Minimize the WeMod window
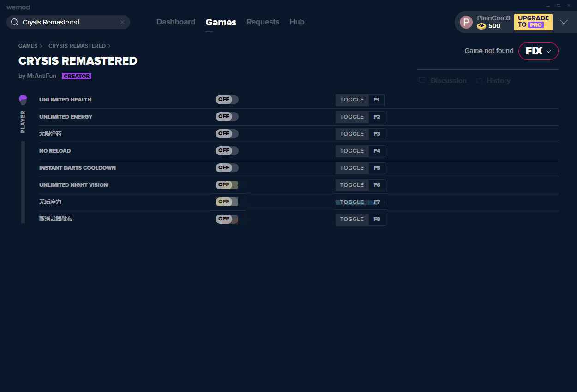 pos(548,6)
